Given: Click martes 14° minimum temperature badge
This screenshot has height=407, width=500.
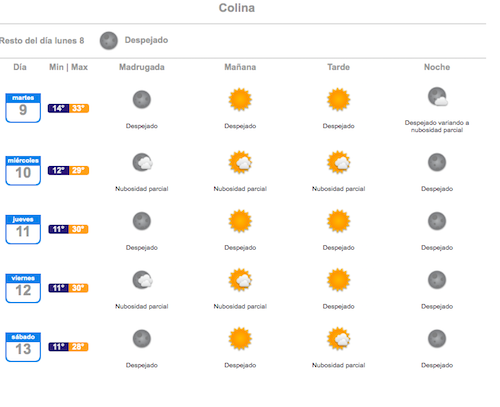Looking at the screenshot, I should (58, 108).
